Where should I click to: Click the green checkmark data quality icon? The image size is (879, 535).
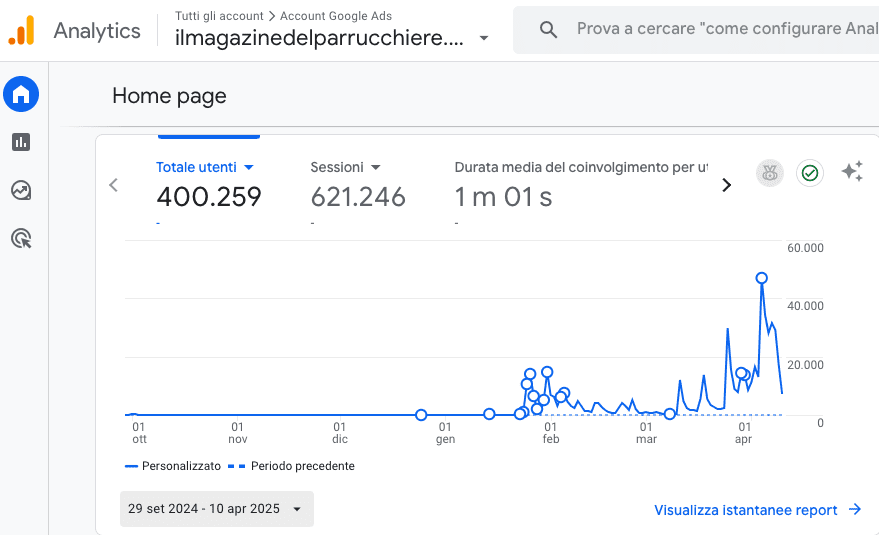click(x=810, y=173)
